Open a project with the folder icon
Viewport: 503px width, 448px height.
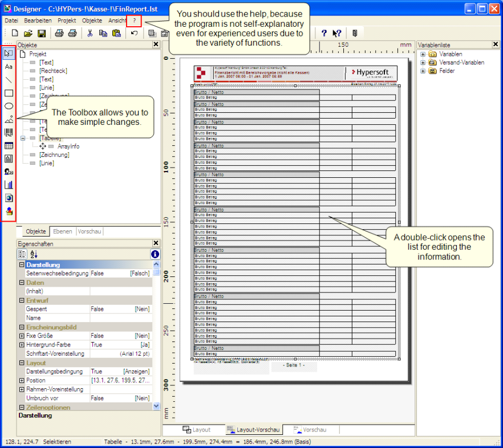[29, 33]
